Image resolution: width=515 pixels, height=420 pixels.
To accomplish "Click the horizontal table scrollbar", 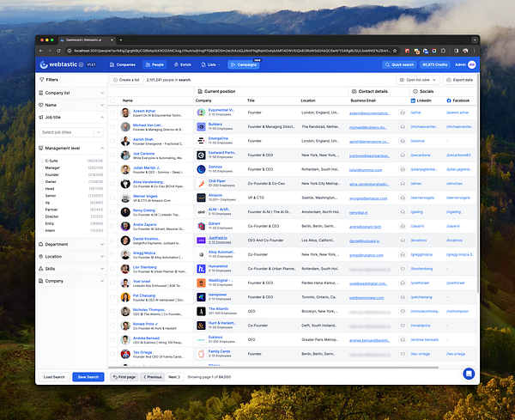I will pyautogui.click(x=273, y=368).
